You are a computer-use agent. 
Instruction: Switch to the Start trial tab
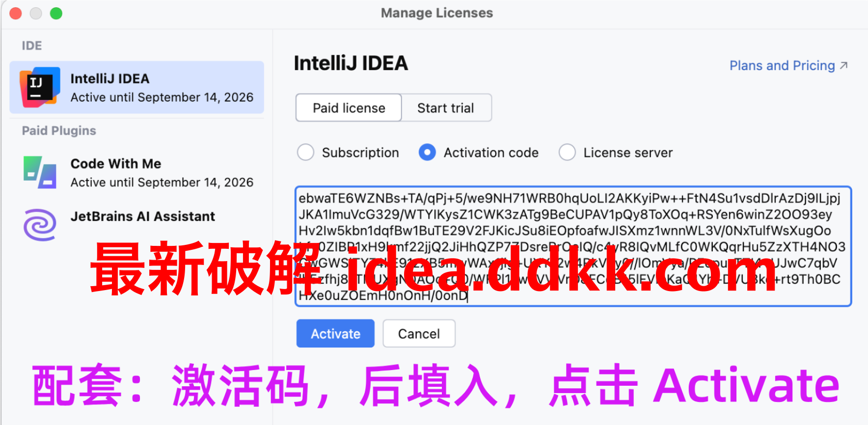(446, 108)
